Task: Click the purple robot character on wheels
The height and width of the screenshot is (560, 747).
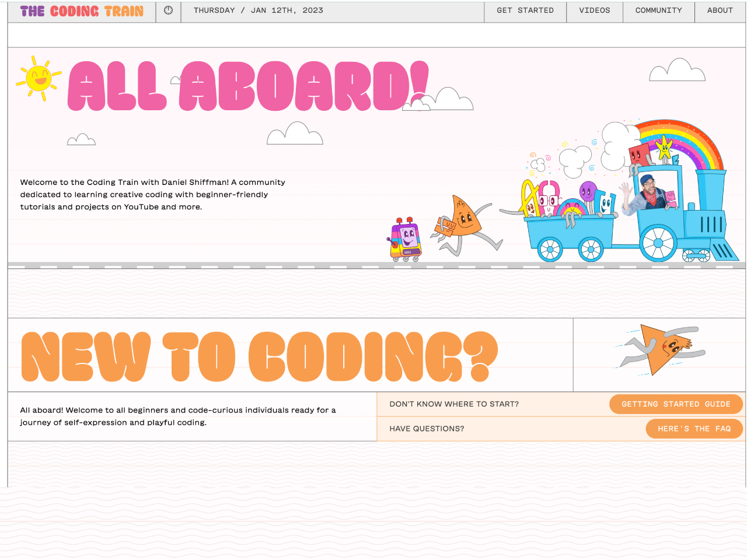Action: click(x=405, y=240)
